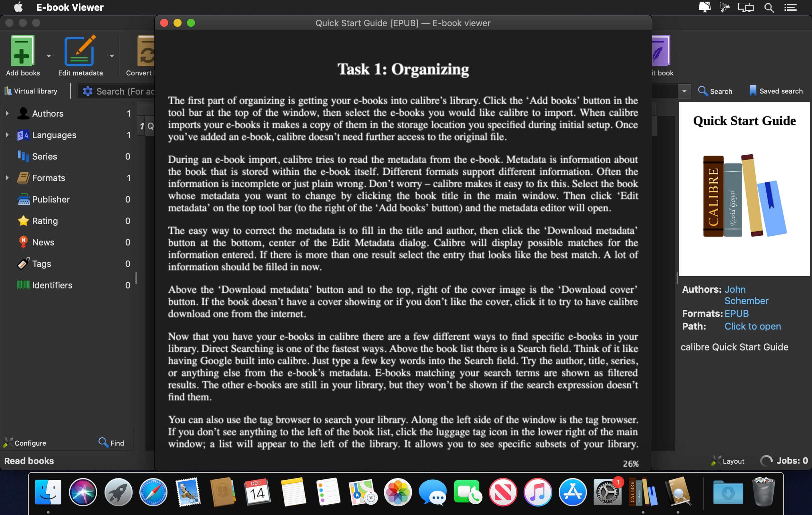Click the 'Click to open' path link
Viewport: 812px width, 515px height.
752,326
